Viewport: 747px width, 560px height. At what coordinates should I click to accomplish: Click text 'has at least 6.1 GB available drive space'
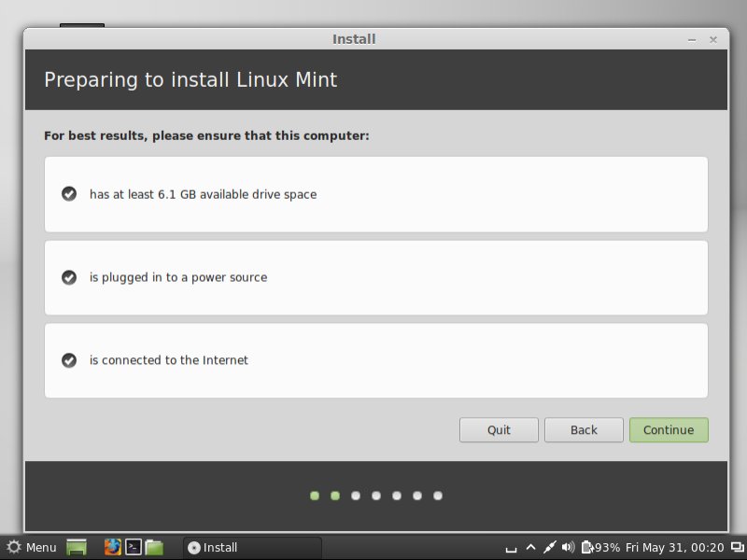pos(203,194)
